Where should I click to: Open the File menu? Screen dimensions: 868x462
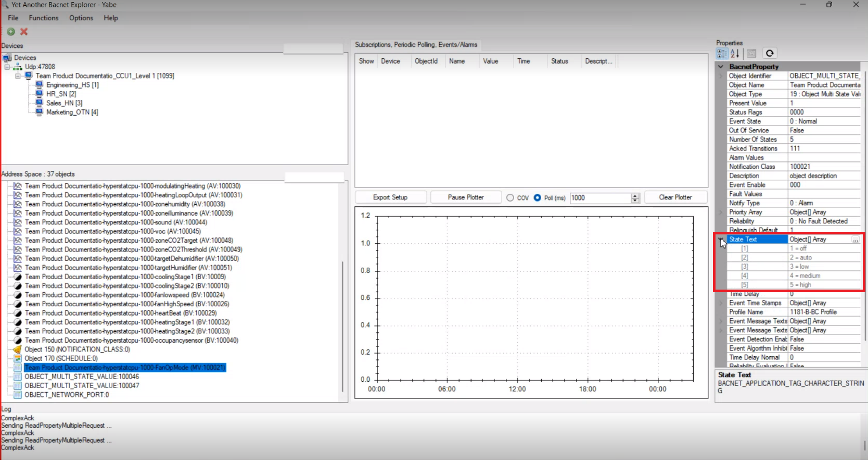tap(13, 18)
